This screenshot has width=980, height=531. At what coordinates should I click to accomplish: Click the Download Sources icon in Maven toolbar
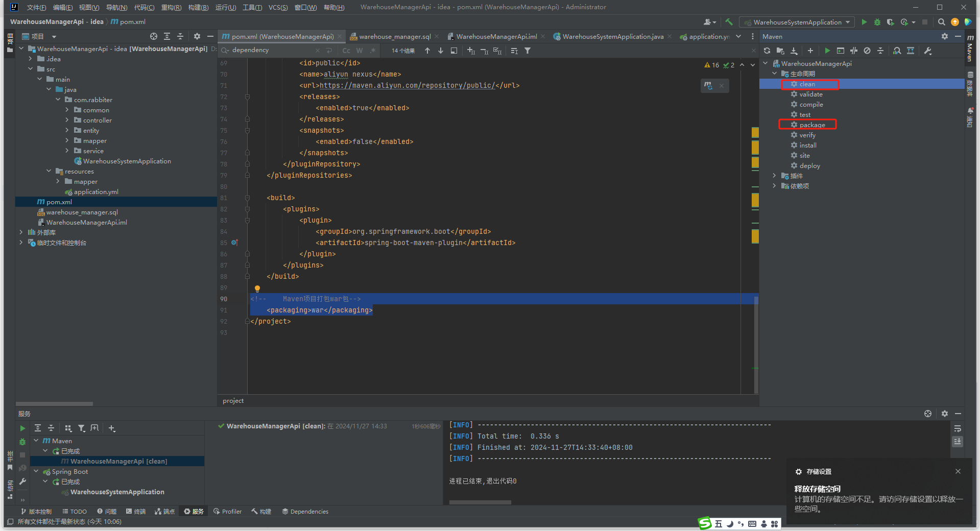[x=794, y=51]
